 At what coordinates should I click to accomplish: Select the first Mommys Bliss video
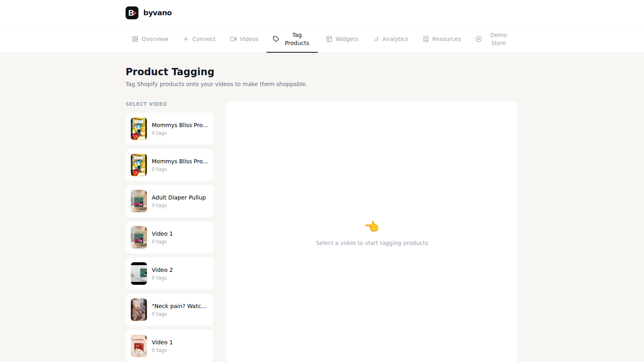point(169,129)
